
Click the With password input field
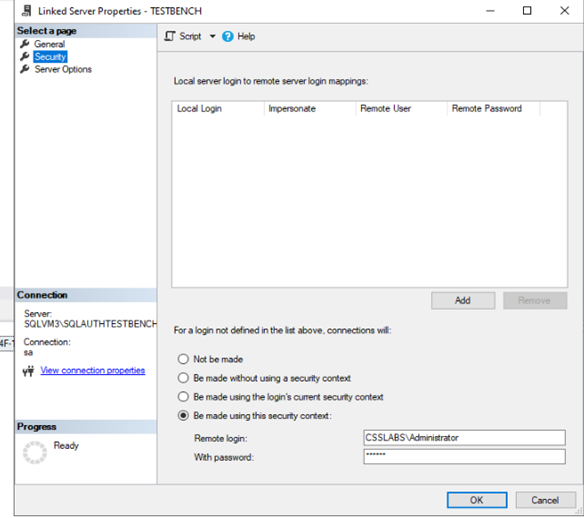pyautogui.click(x=464, y=457)
